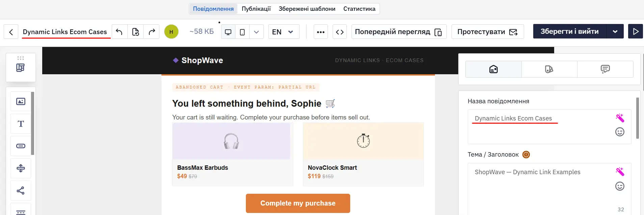
Task: Click the ABANDONED CART label tag
Action: (246, 87)
